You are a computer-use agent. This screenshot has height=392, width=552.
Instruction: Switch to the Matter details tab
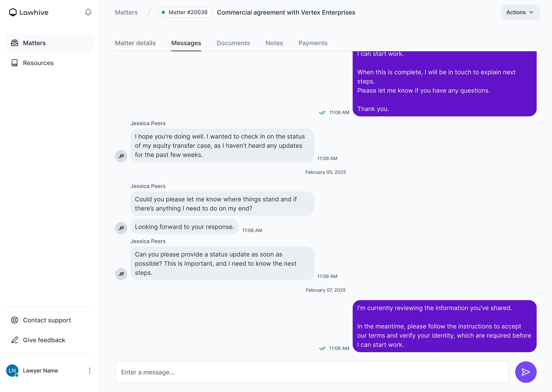click(x=135, y=43)
